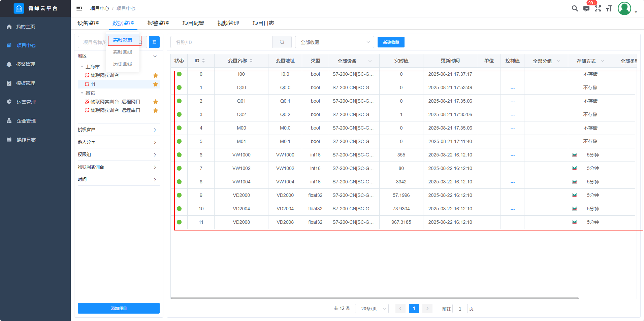Click the user avatar icon

(624, 9)
